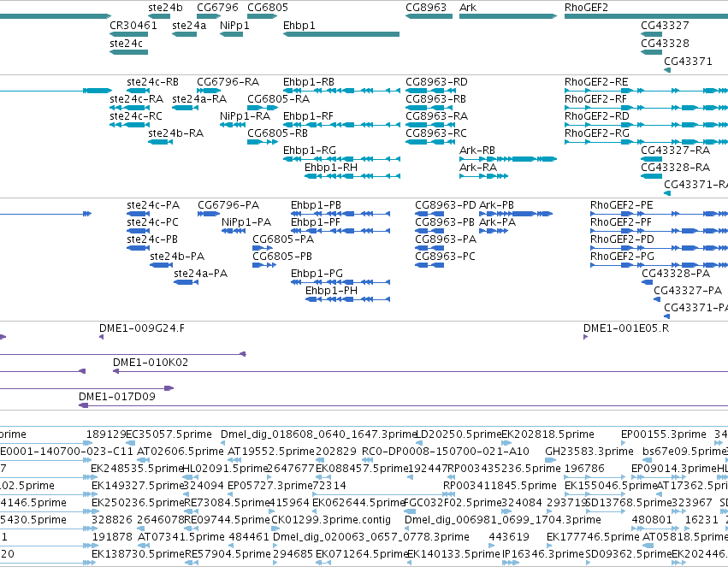Select the CG6805-RB transcript
This screenshot has height=567, width=728.
click(263, 142)
